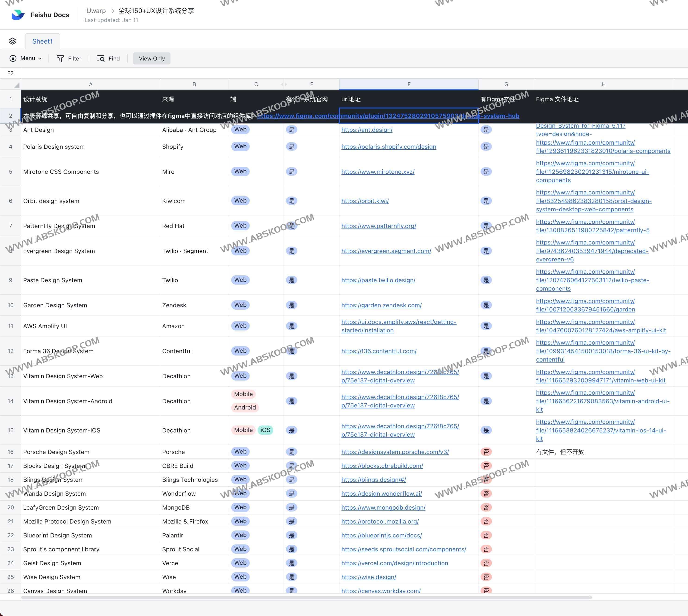Open Uwarp in the breadcrumb

click(96, 10)
